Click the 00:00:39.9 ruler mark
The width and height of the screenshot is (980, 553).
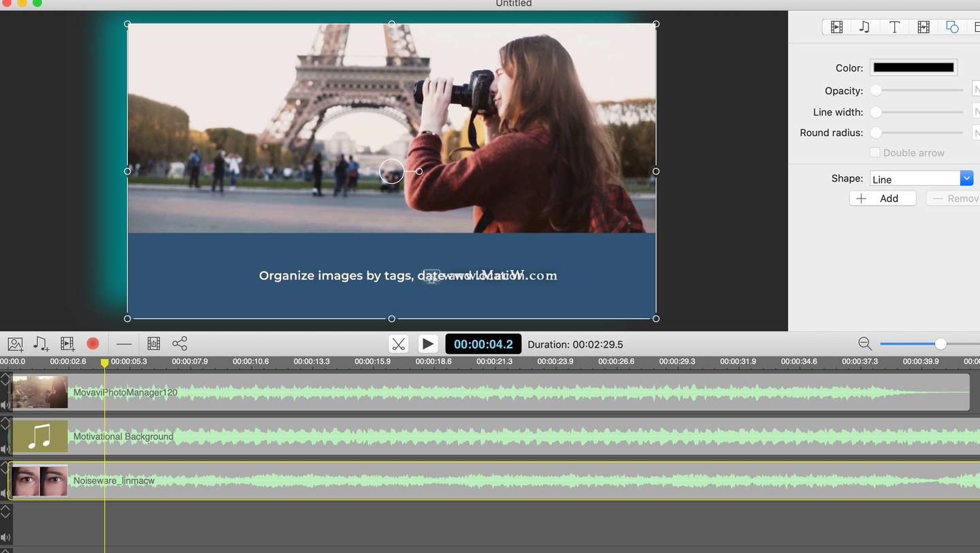[921, 361]
